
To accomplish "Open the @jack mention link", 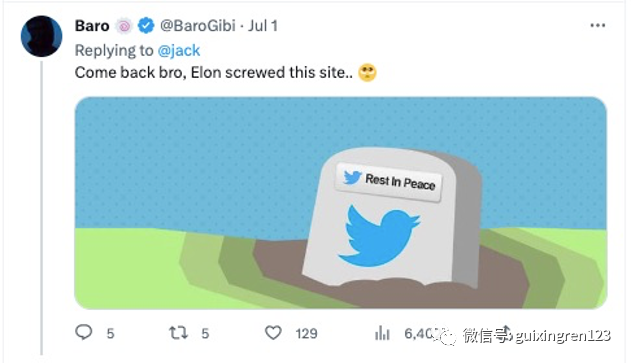I will coord(179,50).
